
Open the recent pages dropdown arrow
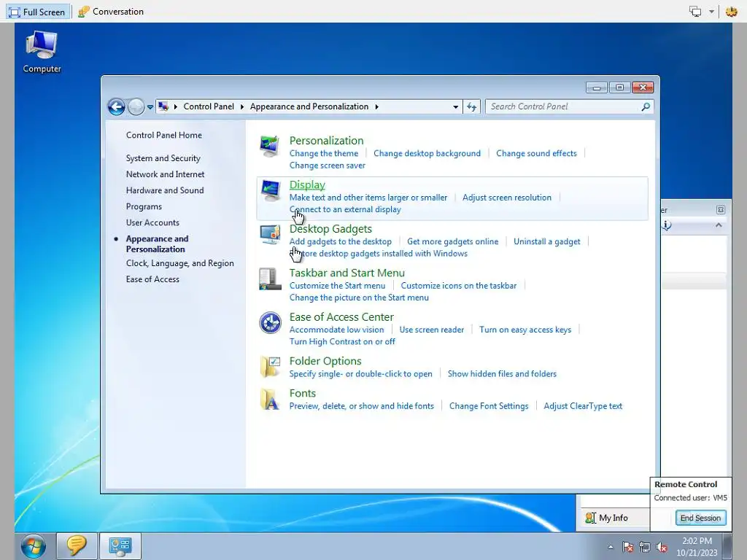pyautogui.click(x=150, y=107)
